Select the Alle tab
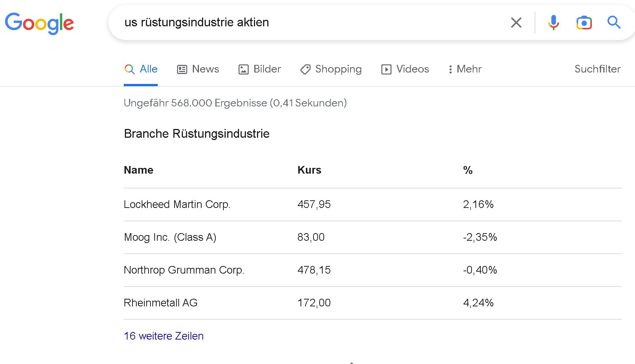The image size is (635, 364). (141, 69)
